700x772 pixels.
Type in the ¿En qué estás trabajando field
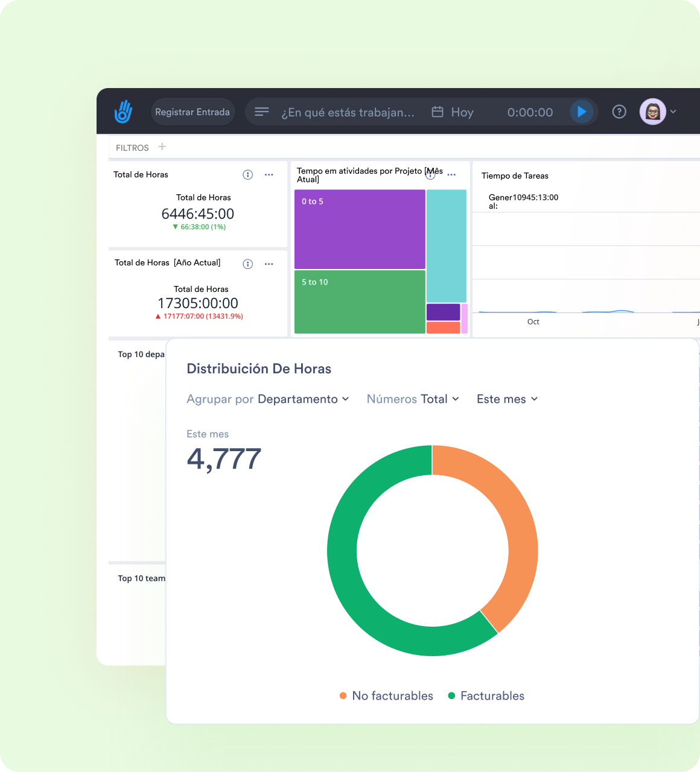click(348, 113)
